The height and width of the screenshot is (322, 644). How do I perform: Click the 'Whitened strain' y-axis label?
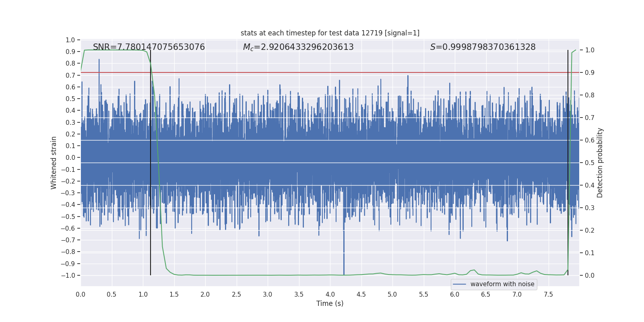pos(54,163)
